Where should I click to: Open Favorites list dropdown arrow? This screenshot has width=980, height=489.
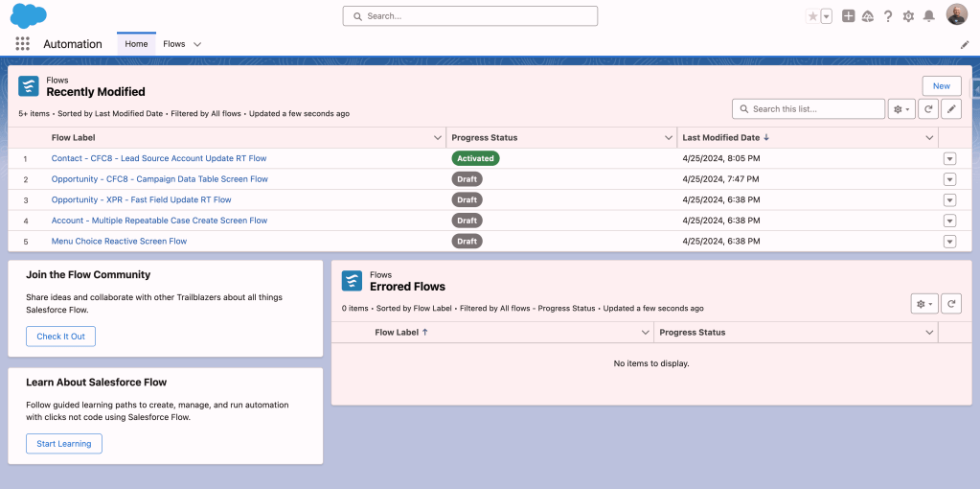pos(826,16)
